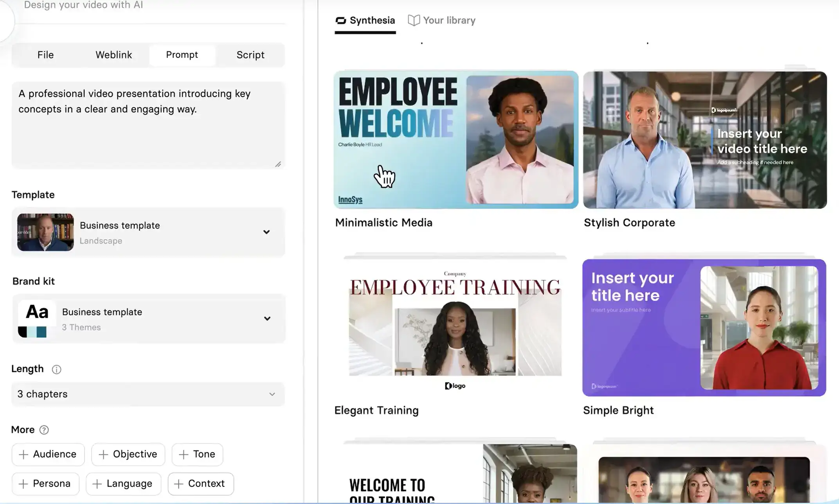Click into the video prompt text field
Image resolution: width=839 pixels, height=504 pixels.
148,125
